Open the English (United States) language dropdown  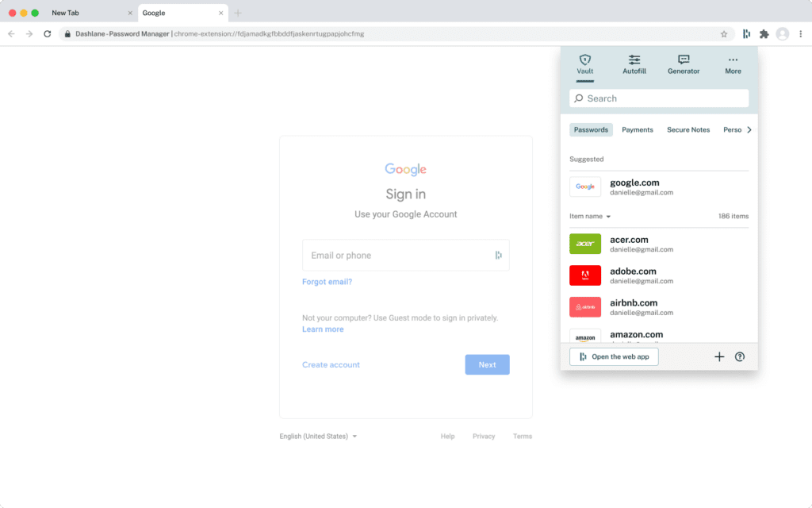coord(317,436)
